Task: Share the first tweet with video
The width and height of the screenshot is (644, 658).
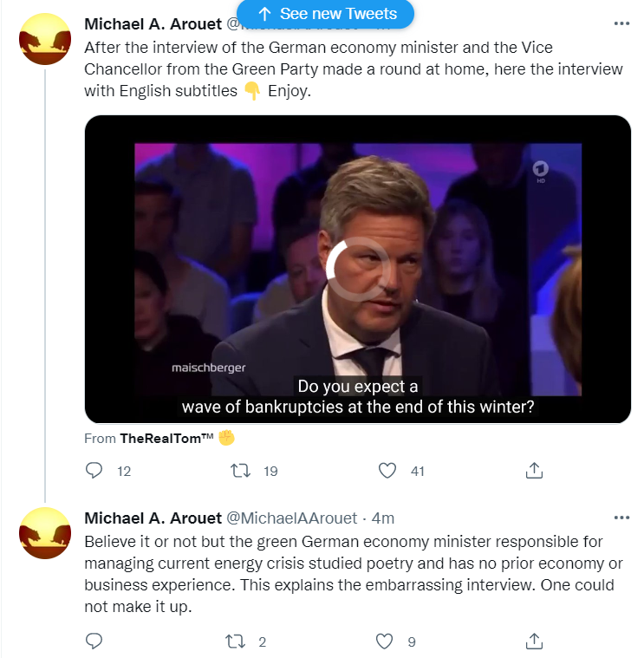Action: click(x=535, y=471)
